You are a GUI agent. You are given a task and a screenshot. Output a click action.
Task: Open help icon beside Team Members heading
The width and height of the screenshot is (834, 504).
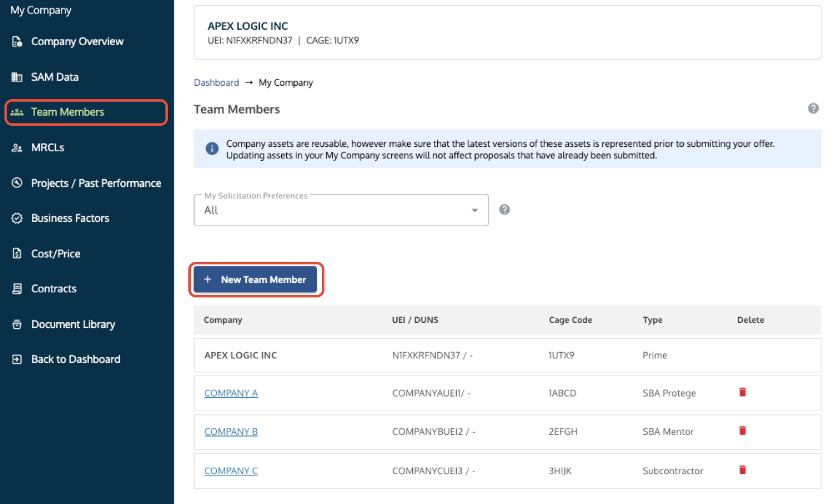point(813,109)
